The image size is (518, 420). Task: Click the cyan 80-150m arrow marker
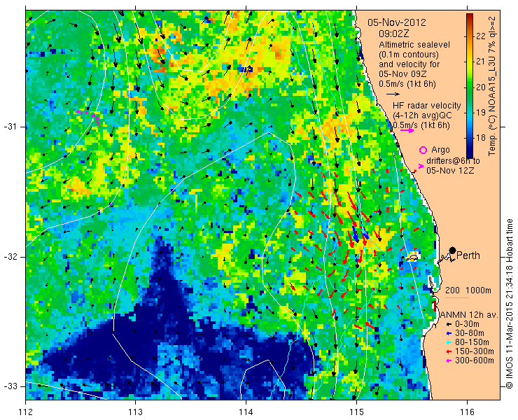(x=448, y=343)
